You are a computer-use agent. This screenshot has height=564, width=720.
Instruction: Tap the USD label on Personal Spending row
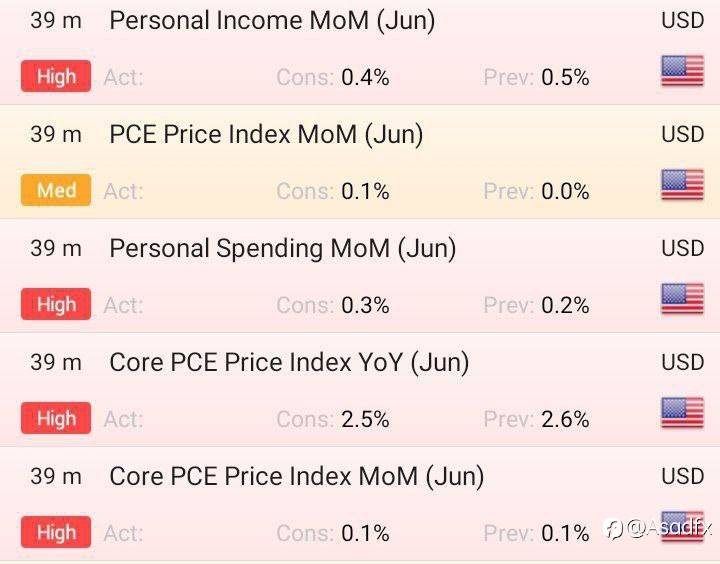point(682,249)
